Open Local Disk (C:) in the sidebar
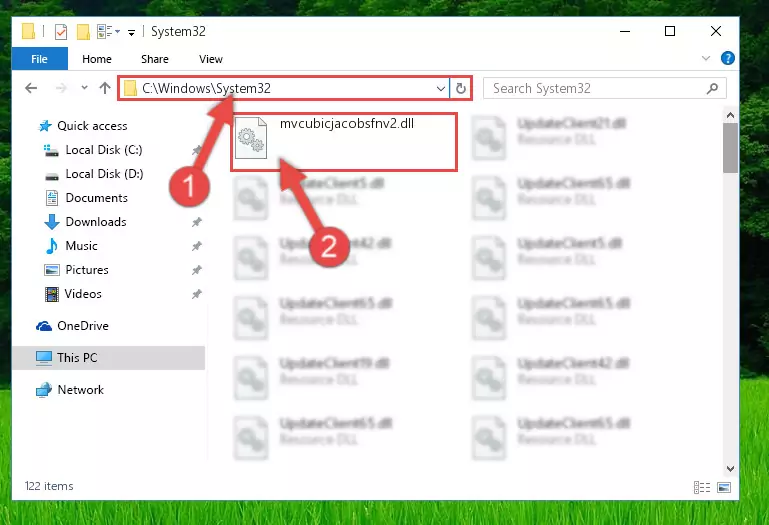Screen dimensions: 769x525 coord(104,150)
